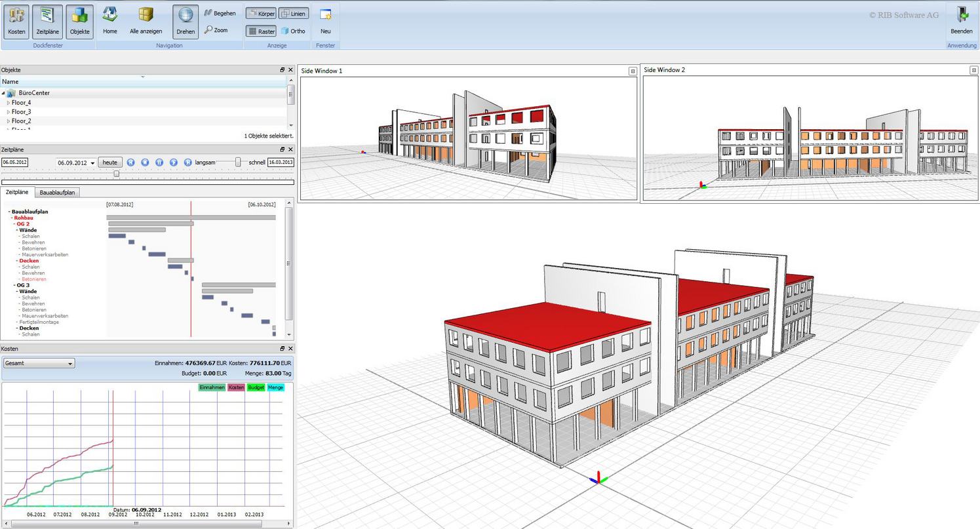Expand the Floor_4 node
980x529 pixels.
coord(9,103)
